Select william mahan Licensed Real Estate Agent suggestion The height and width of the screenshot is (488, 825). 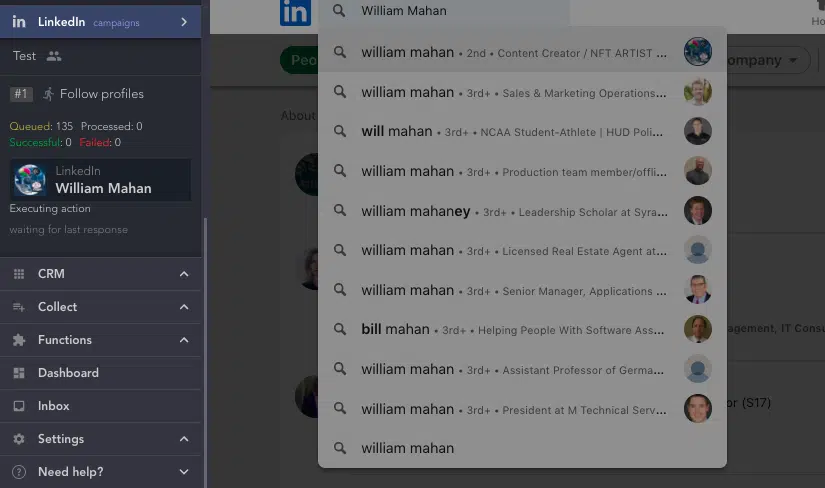522,250
